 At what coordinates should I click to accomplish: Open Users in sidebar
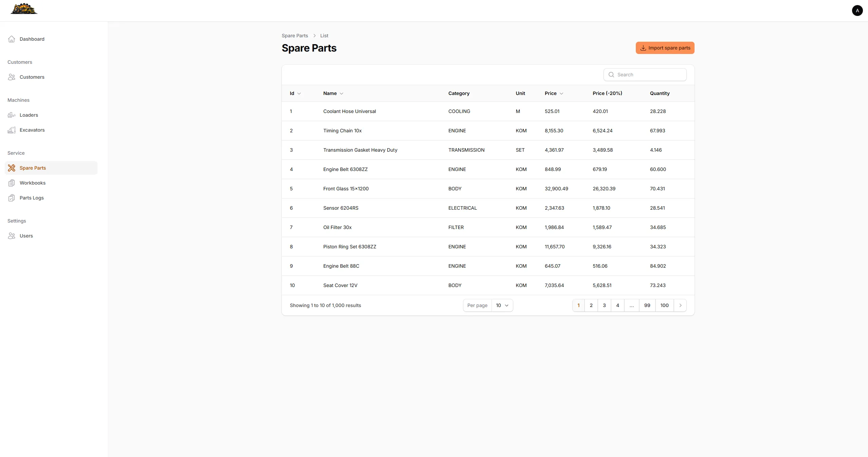[51, 236]
